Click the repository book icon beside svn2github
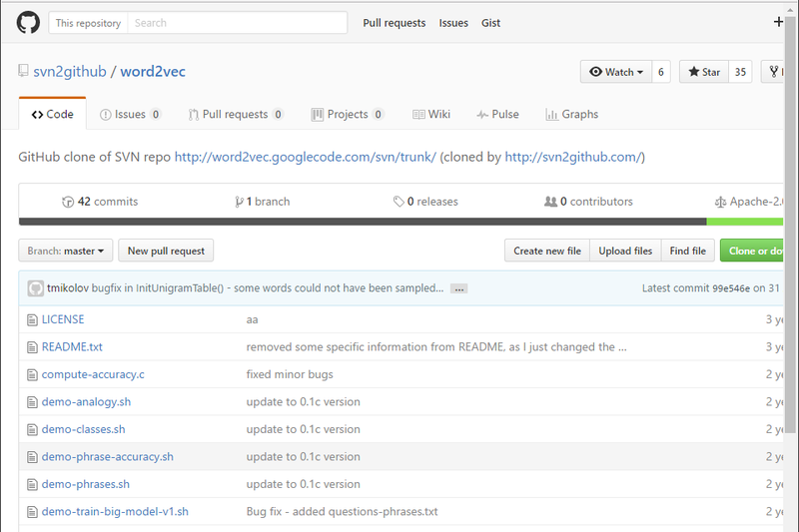This screenshot has width=799, height=532. [x=23, y=71]
